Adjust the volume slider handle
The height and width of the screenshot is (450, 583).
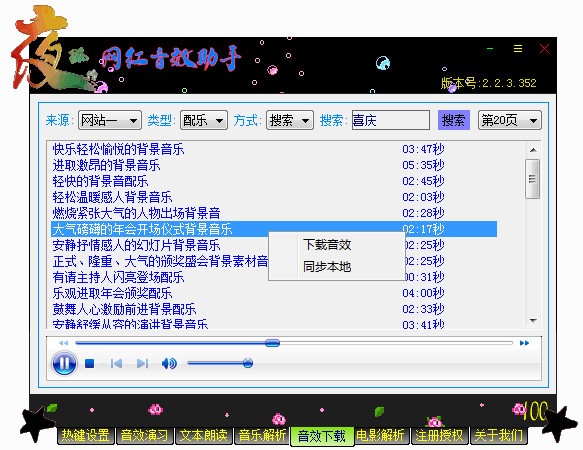tap(248, 363)
